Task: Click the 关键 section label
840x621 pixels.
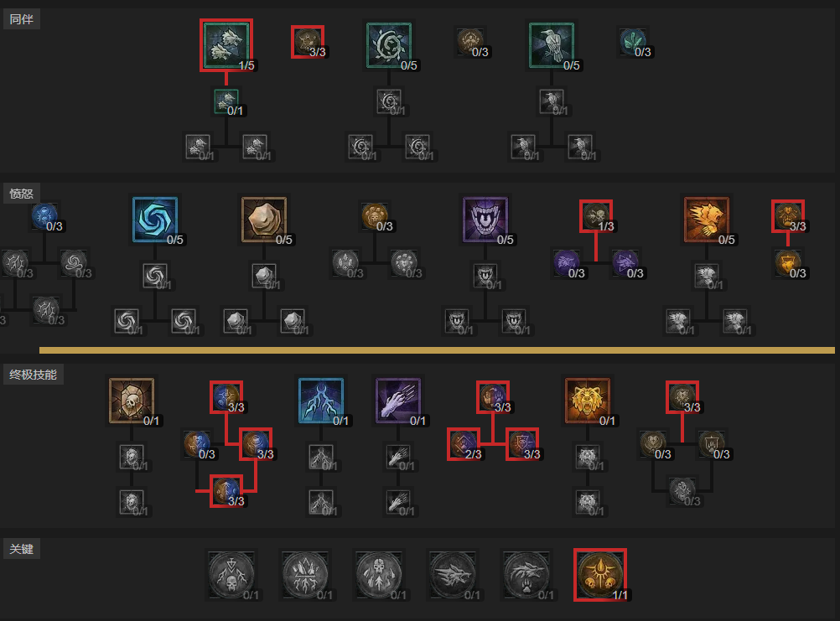Action: point(22,549)
